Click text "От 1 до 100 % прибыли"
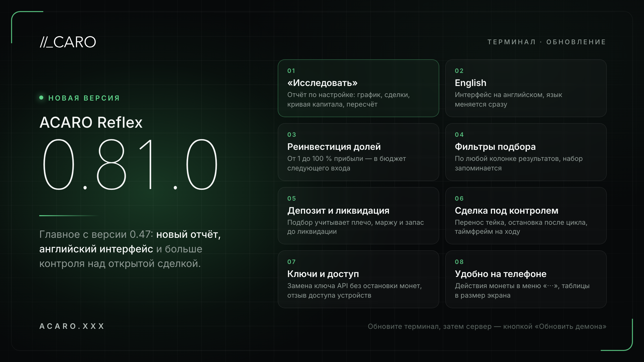Image resolution: width=644 pixels, height=362 pixels. tap(325, 159)
